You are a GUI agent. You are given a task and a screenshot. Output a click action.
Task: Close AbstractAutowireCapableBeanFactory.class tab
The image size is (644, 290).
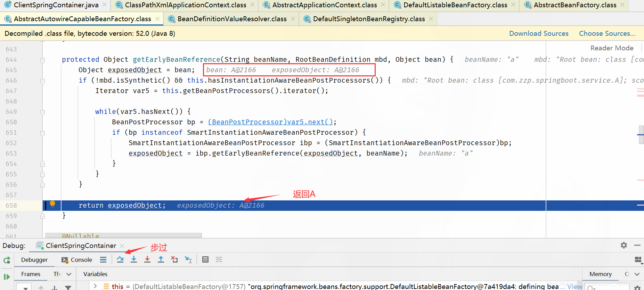(157, 19)
